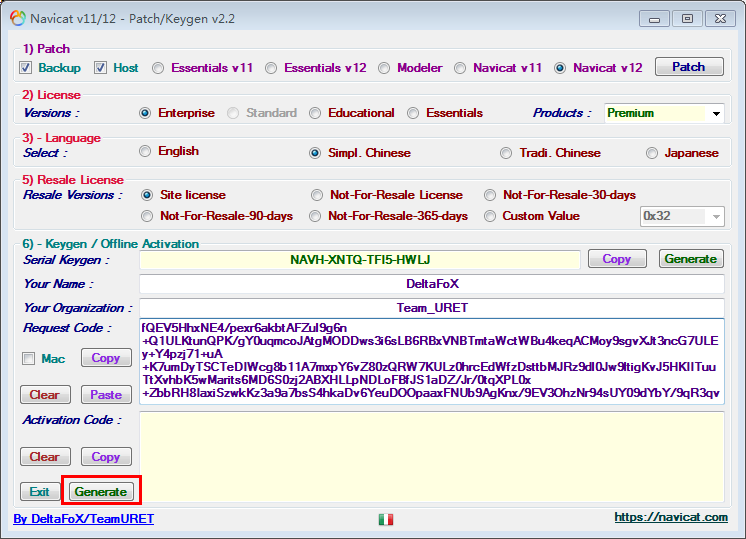Open the Products dropdown showing Premium

(664, 113)
